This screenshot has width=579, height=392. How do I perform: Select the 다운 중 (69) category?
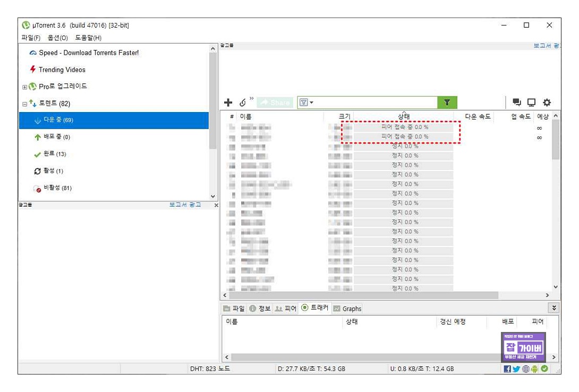pyautogui.click(x=114, y=121)
